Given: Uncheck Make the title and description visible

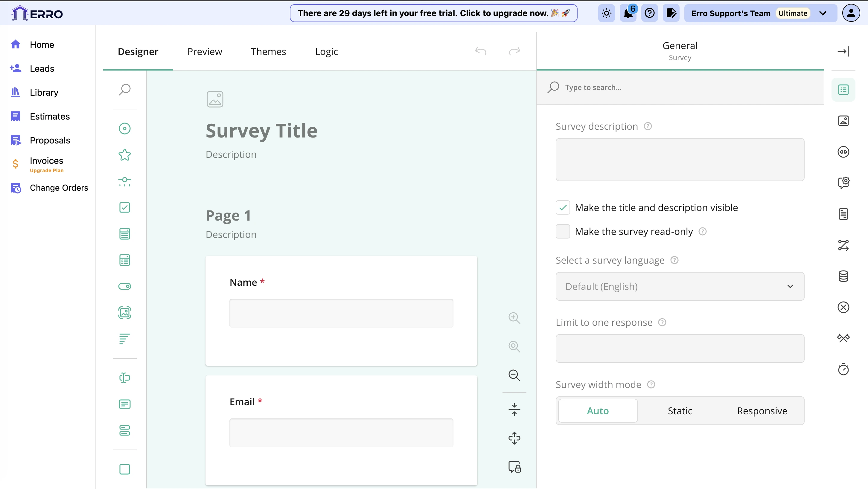Looking at the screenshot, I should [563, 208].
